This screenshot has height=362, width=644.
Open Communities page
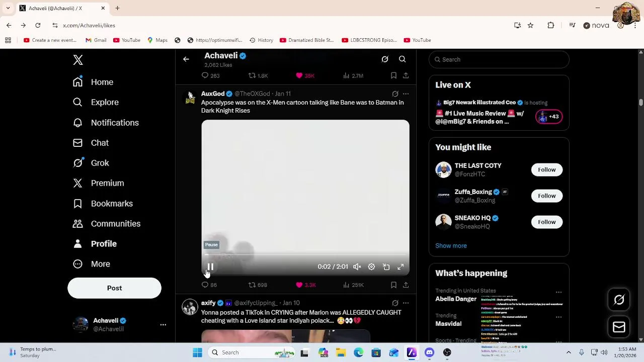[107, 224]
